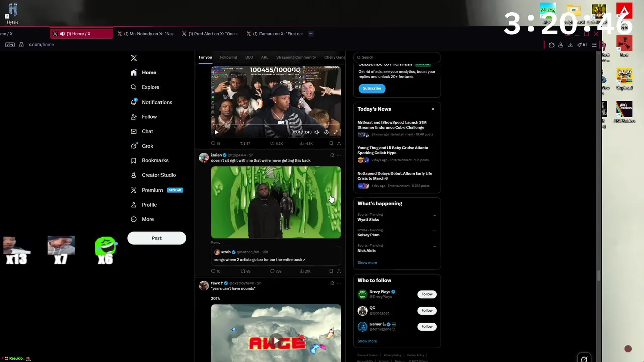Play the AWGE video in fawk's post
Screen dimensions: 644x362
point(276,341)
